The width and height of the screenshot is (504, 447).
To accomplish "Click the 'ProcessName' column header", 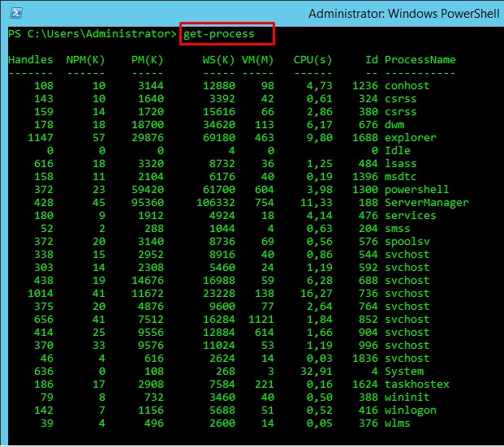I will coord(420,60).
